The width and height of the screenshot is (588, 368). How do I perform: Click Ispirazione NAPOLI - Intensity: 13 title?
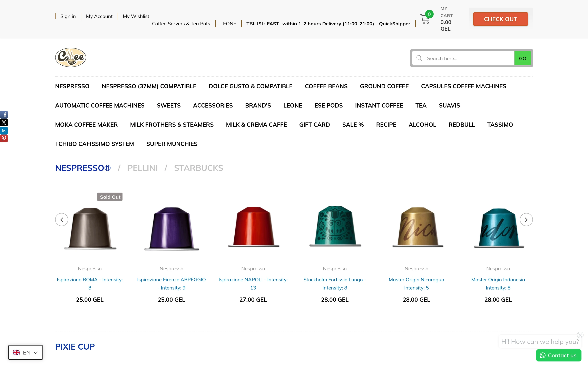pos(253,284)
